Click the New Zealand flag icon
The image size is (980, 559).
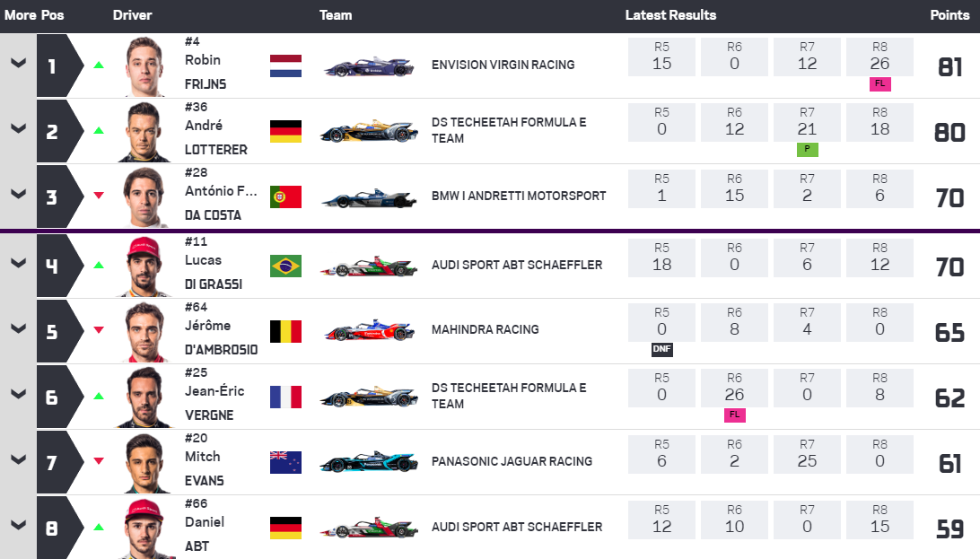click(x=285, y=462)
